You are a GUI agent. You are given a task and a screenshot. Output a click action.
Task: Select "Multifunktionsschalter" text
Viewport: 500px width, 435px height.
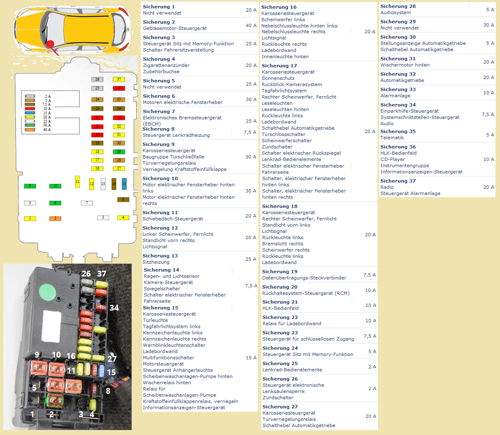click(168, 358)
